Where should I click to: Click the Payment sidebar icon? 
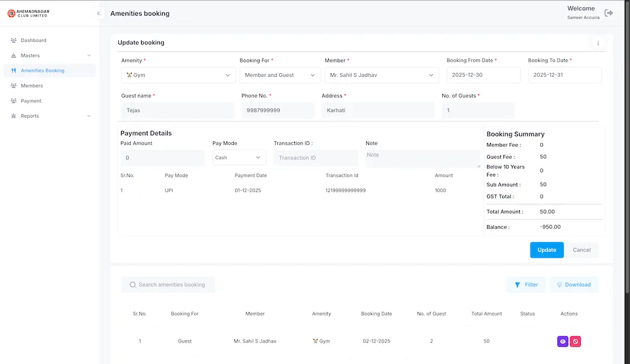tap(14, 101)
